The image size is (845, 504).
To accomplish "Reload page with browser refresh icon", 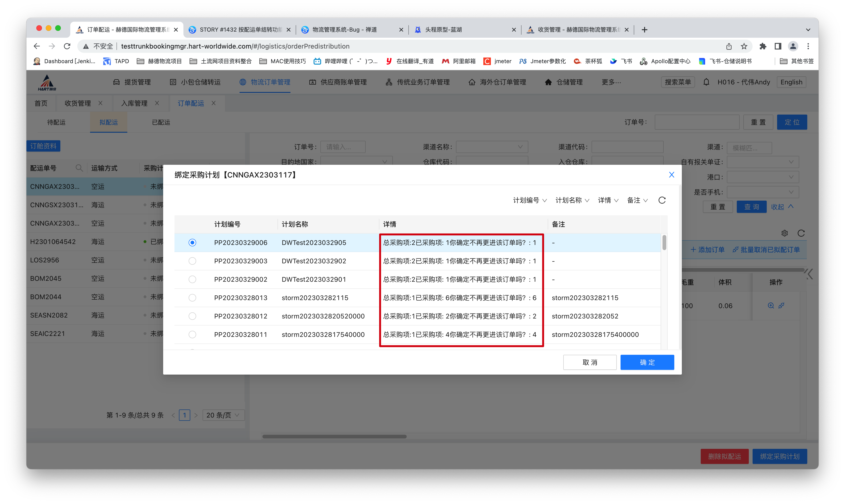I will pos(67,46).
